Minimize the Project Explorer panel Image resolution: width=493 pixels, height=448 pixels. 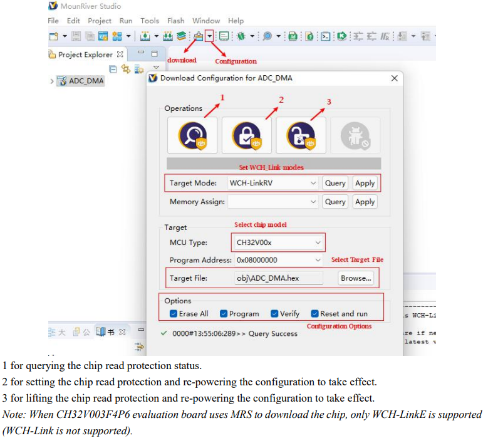(x=141, y=53)
